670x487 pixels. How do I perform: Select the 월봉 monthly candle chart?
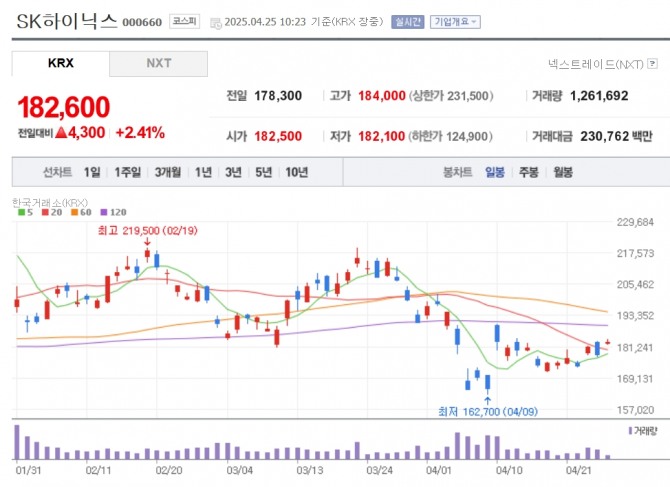point(563,172)
